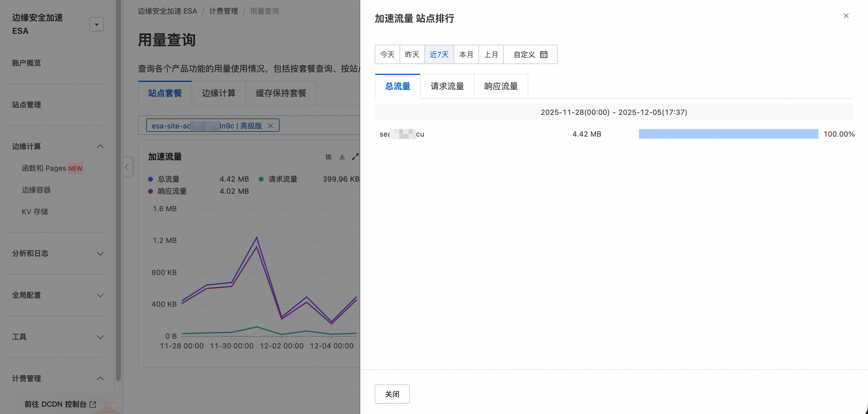
Task: Open 函数和 Pages in the sidebar
Action: tap(44, 168)
